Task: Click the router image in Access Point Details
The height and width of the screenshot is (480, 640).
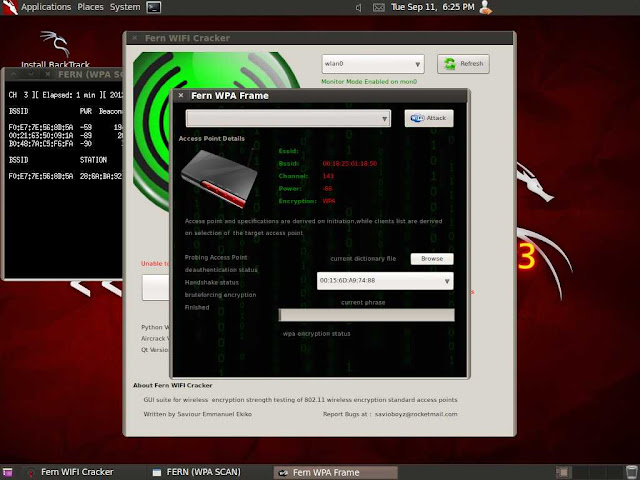Action: (220, 178)
